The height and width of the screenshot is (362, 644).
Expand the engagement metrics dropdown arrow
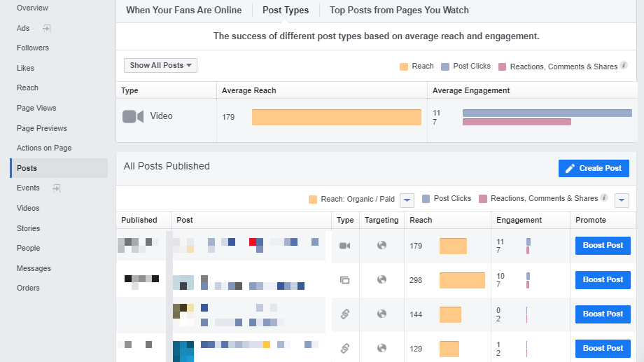point(621,200)
